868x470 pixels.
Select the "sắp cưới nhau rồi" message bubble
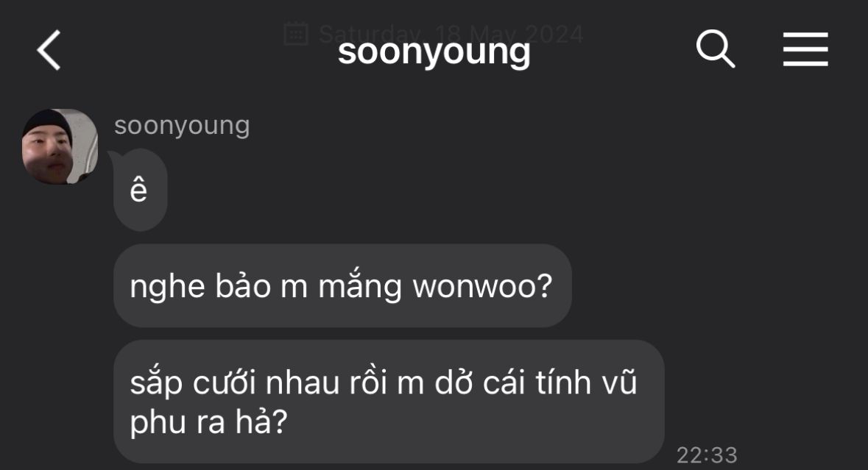click(x=389, y=402)
